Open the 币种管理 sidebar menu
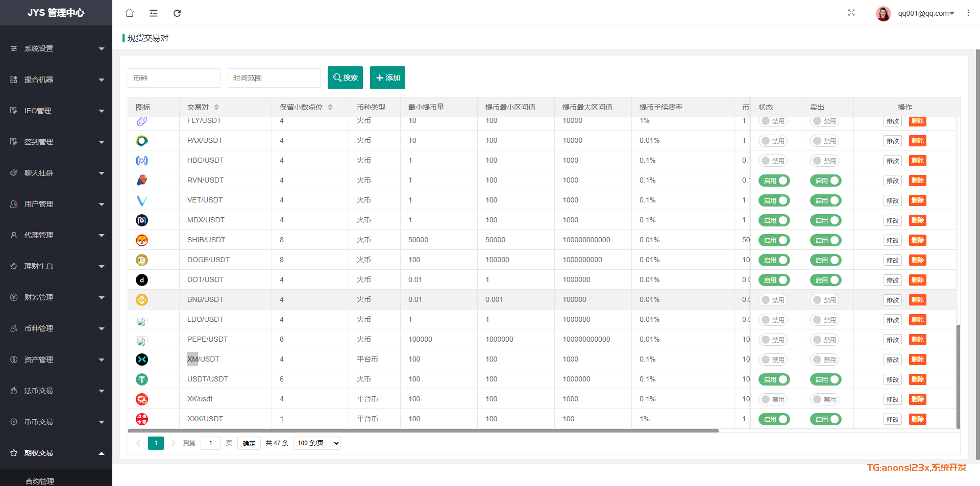This screenshot has width=980, height=486. tap(56, 328)
